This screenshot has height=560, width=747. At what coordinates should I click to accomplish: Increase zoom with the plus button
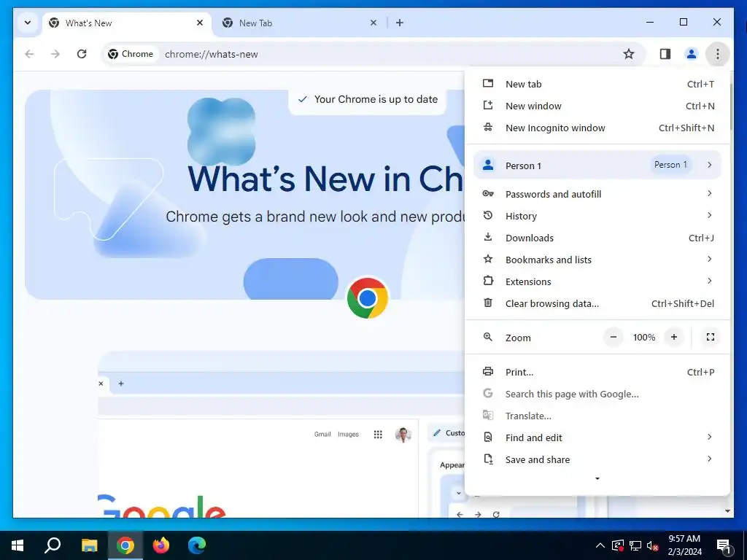[x=673, y=337]
